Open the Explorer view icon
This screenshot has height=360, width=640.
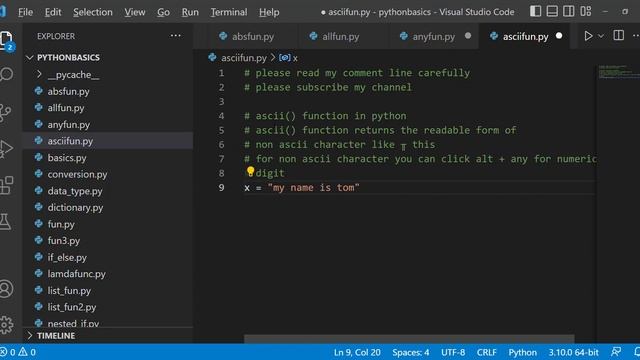click(x=6, y=40)
